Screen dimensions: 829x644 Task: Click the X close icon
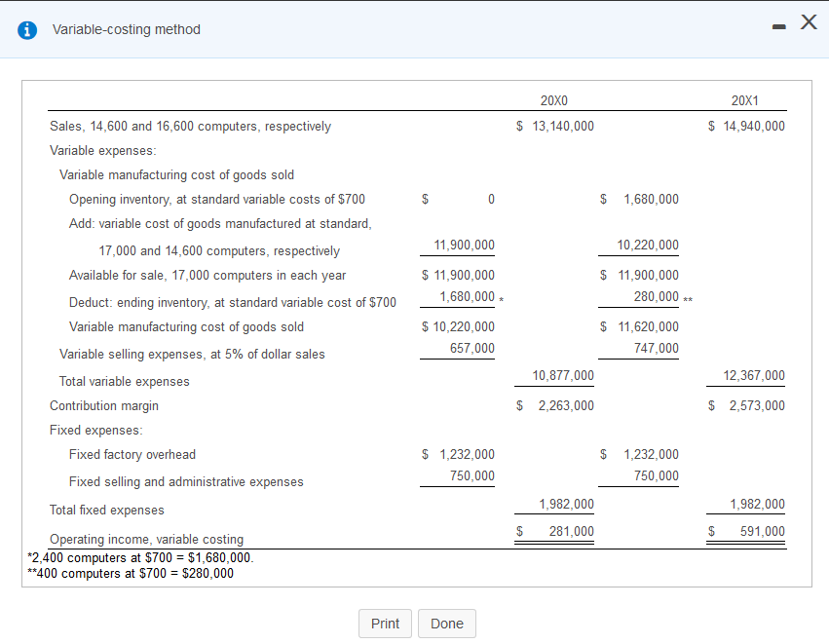click(x=809, y=23)
